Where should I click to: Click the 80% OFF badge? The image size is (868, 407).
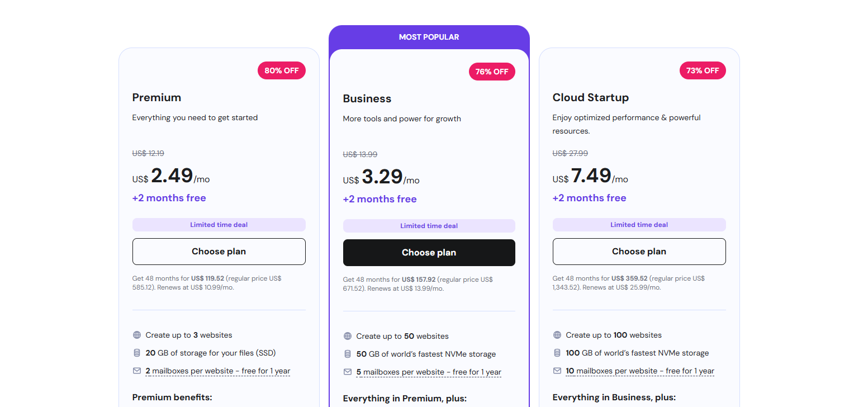coord(282,70)
